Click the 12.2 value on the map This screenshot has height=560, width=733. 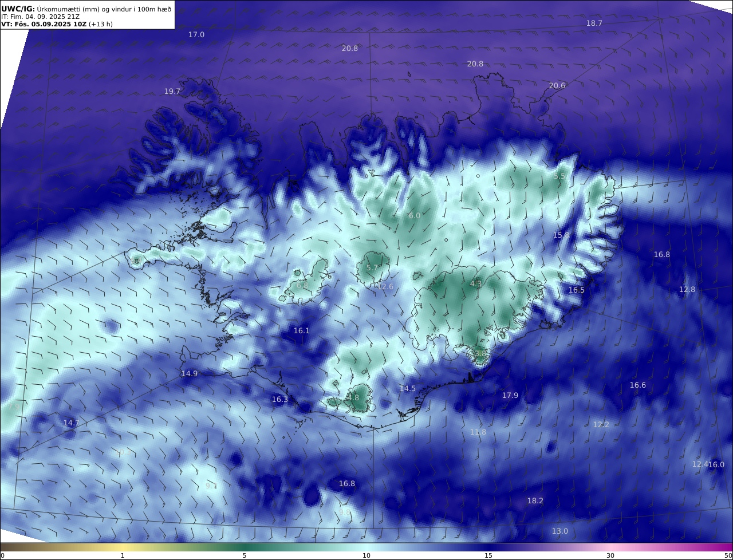pos(601,425)
